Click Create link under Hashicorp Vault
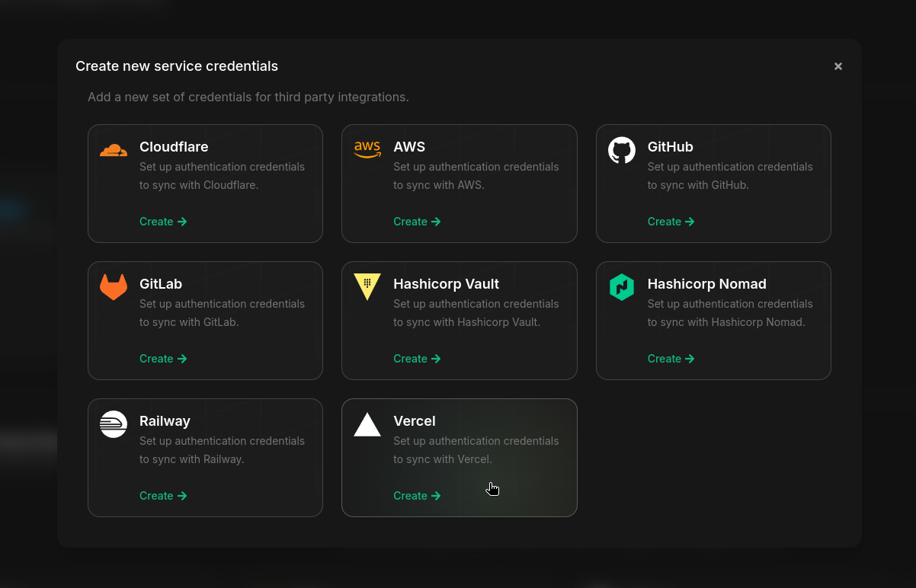The width and height of the screenshot is (916, 588). click(417, 359)
